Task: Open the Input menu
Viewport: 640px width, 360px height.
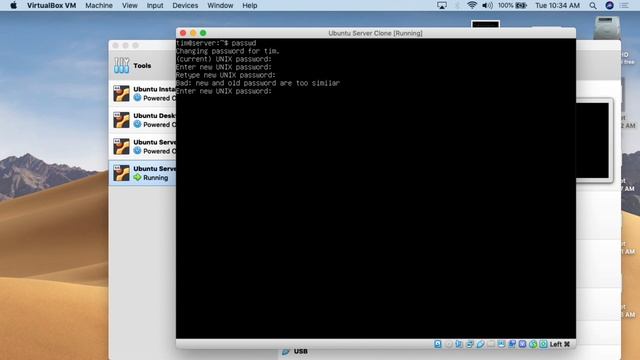Action: click(155, 5)
